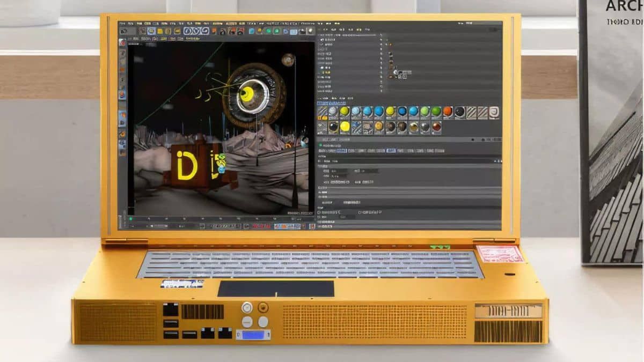Viewport: 644px width, 362px height.
Task: Select the spiral pattern material thumbnail
Action: coord(494,112)
